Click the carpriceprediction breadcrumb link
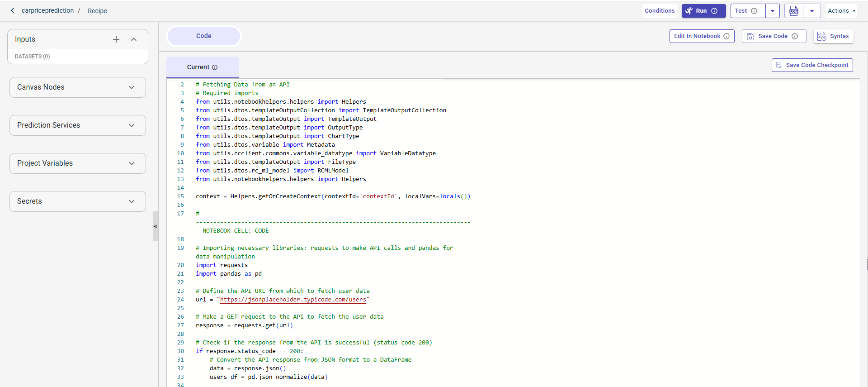Screen dimensions: 868x387 (x=47, y=10)
